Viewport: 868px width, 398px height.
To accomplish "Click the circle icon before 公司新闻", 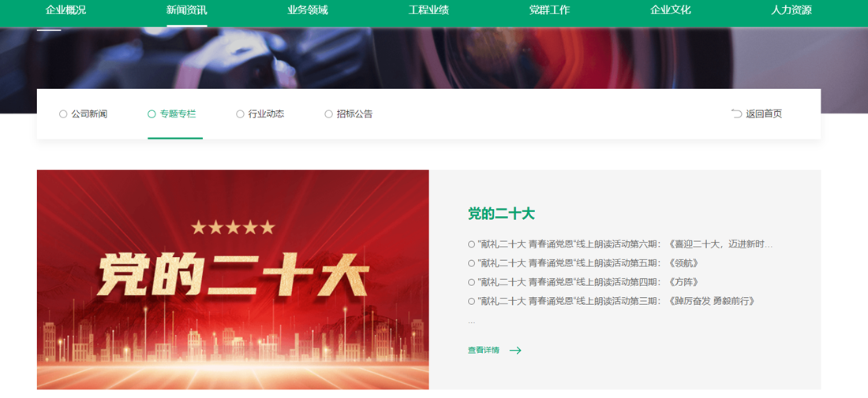I will point(63,113).
